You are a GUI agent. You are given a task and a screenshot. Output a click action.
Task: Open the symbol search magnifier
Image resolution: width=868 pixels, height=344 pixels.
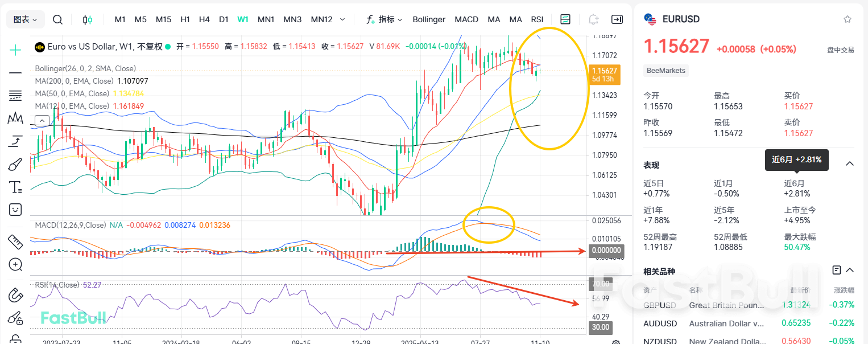pyautogui.click(x=57, y=19)
